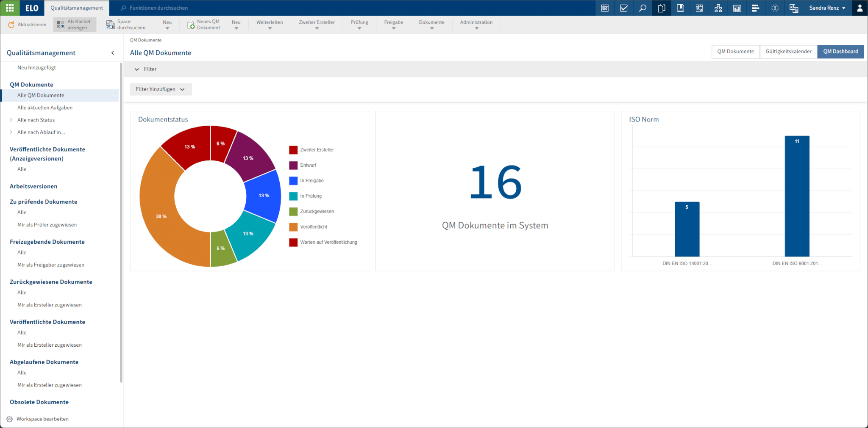Click the magnifier search icon in header
The height and width of the screenshot is (428, 868).
tap(643, 8)
